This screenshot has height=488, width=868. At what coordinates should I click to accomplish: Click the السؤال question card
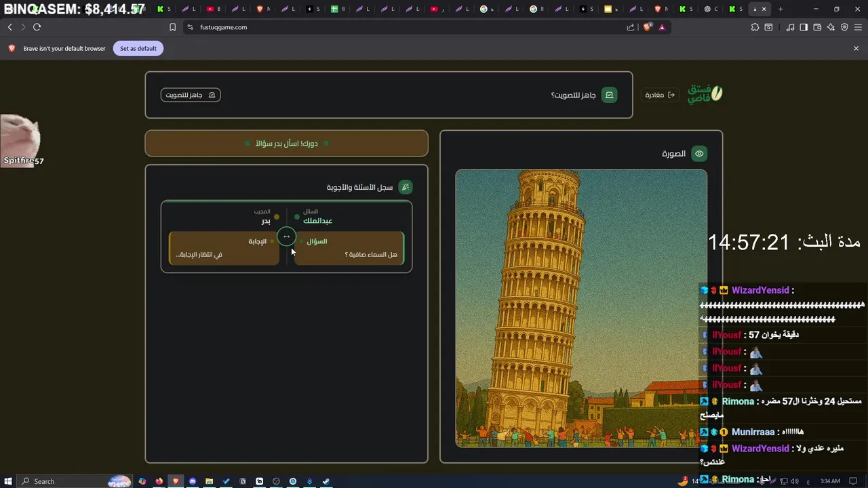tap(349, 248)
